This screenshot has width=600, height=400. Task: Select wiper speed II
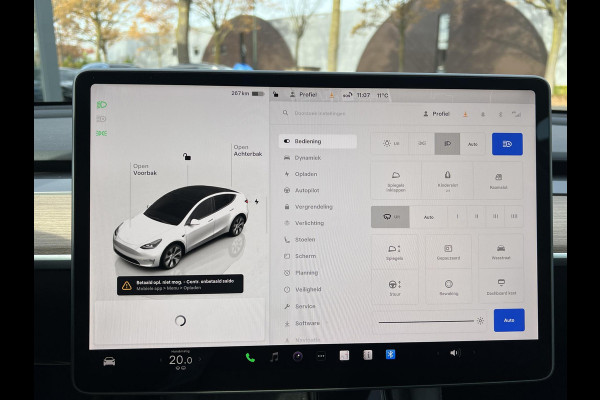[x=476, y=217]
